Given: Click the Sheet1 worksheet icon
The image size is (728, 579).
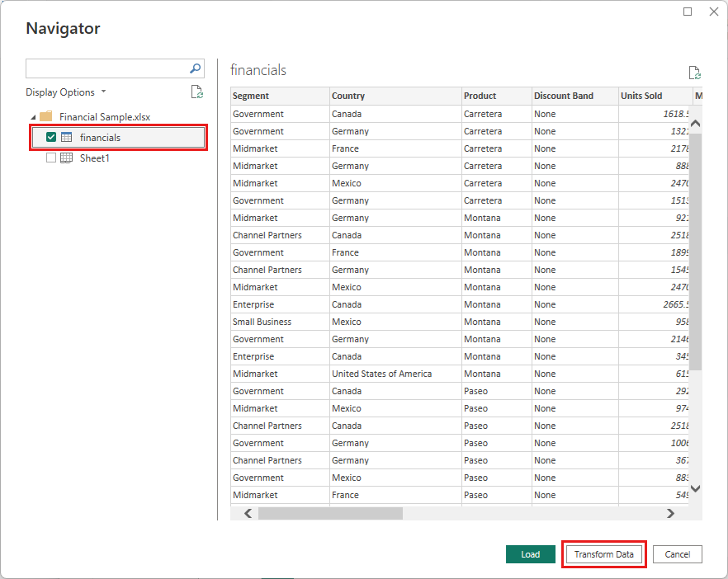Looking at the screenshot, I should coord(66,158).
